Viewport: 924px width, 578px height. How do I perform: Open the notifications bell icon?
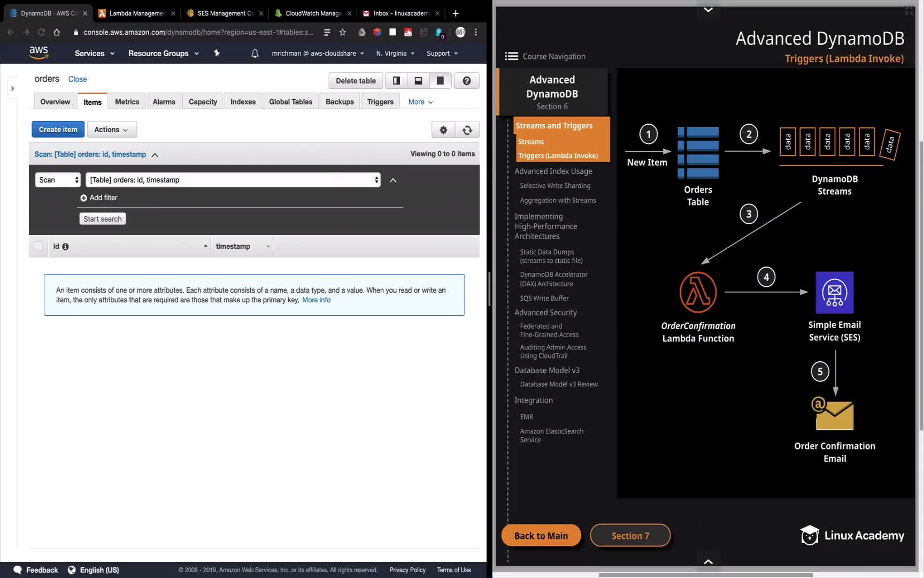pyautogui.click(x=255, y=54)
